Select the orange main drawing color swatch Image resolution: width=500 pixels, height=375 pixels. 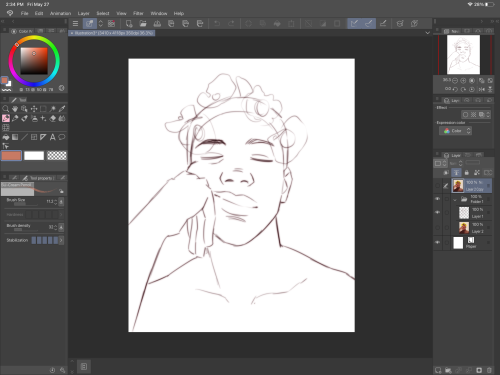(12, 156)
